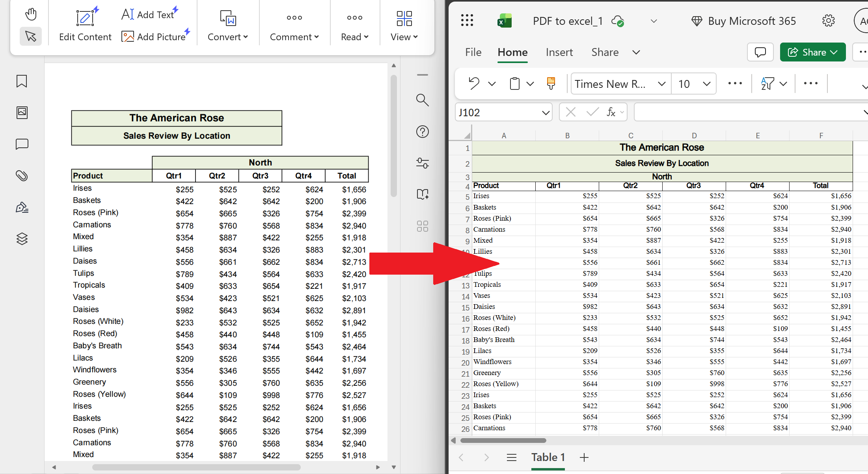Expand the Name Box dropdown arrow
Screen dimensions: 868x474
[x=546, y=113]
